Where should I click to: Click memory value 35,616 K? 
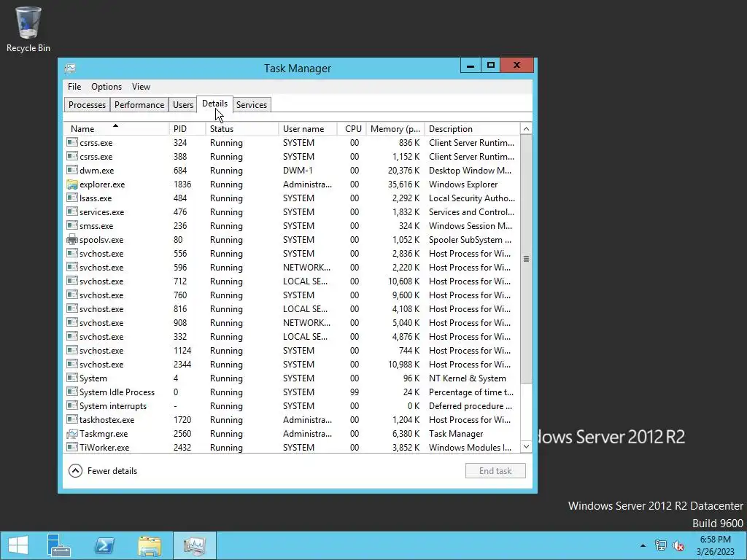pyautogui.click(x=403, y=184)
